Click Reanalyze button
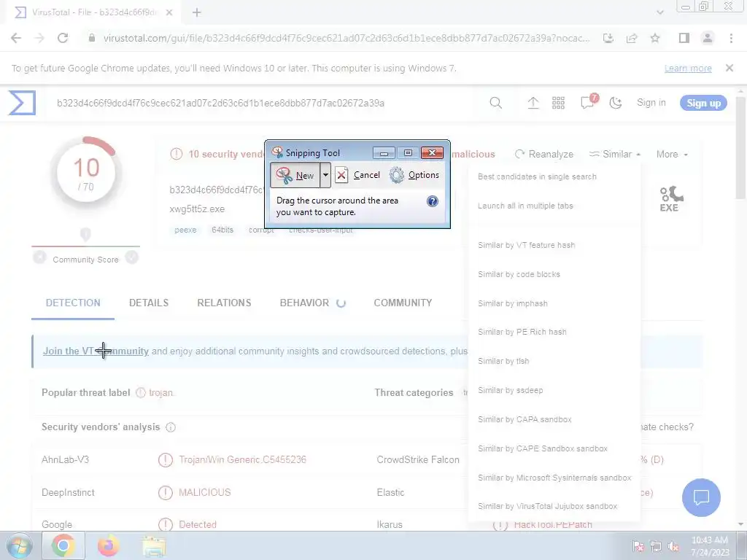The image size is (747, 560). tap(544, 155)
